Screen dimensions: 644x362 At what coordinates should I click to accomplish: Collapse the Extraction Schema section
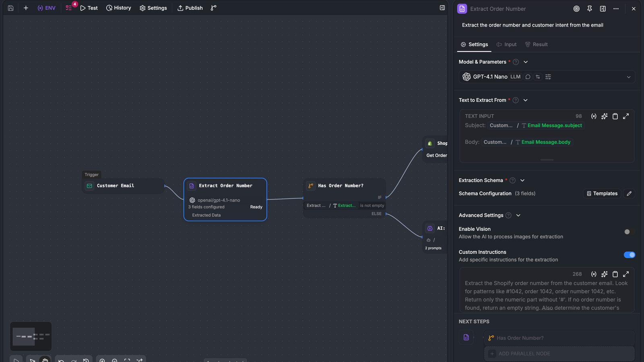(522, 181)
